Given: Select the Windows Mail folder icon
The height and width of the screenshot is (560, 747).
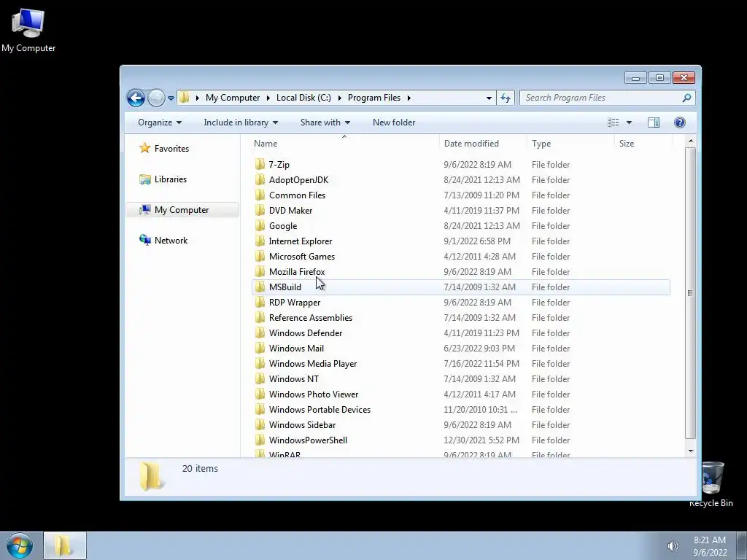Looking at the screenshot, I should click(260, 349).
